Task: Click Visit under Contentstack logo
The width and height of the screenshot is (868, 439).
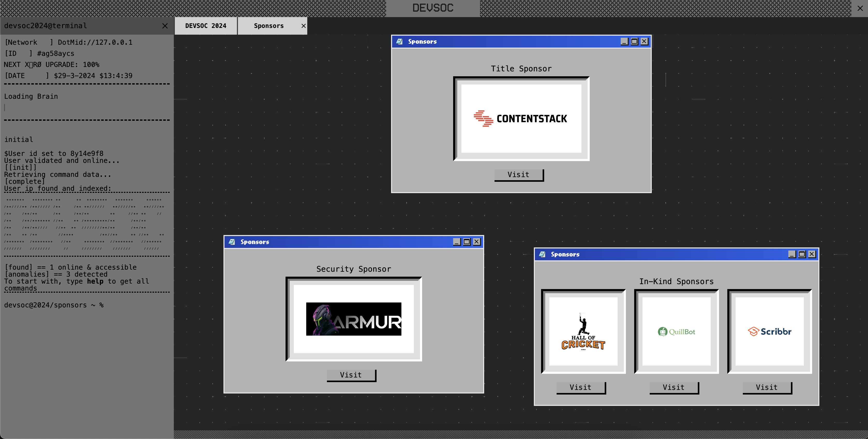Action: [x=519, y=175]
